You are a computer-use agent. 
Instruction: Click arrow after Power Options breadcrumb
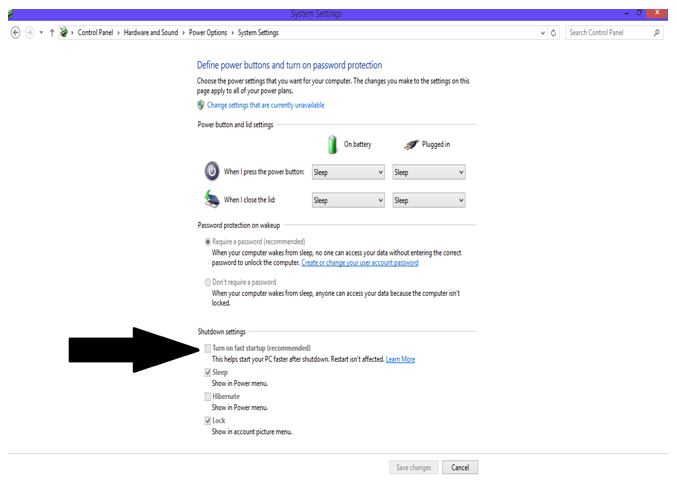coord(232,33)
